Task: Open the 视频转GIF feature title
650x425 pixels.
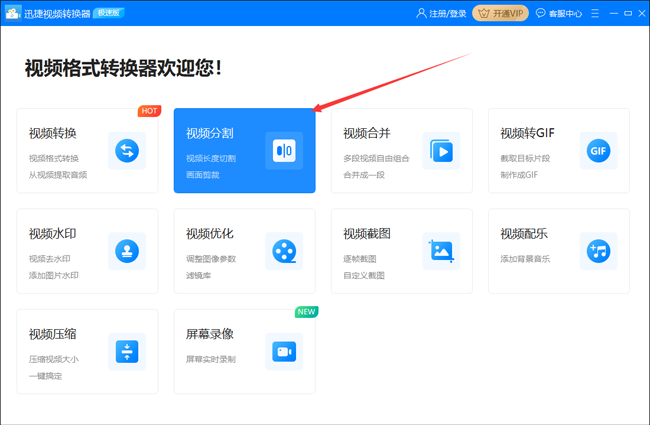Action: 527,133
